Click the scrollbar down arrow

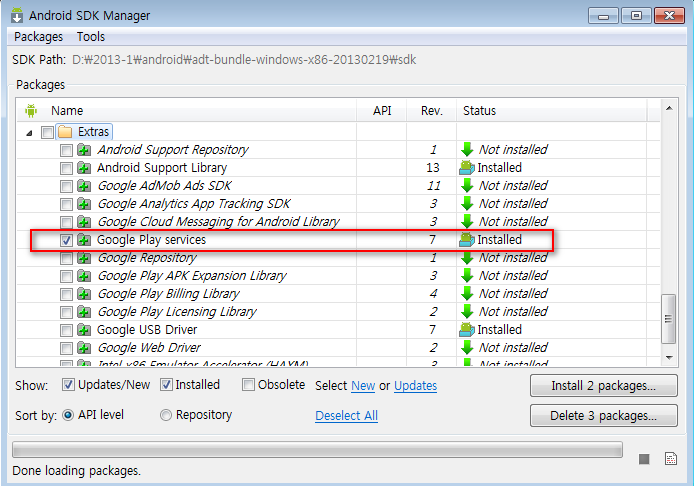tap(669, 357)
